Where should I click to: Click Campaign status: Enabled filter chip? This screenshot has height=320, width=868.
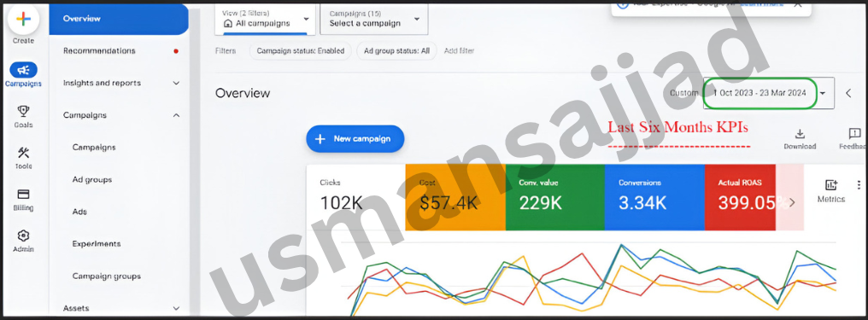tap(301, 51)
